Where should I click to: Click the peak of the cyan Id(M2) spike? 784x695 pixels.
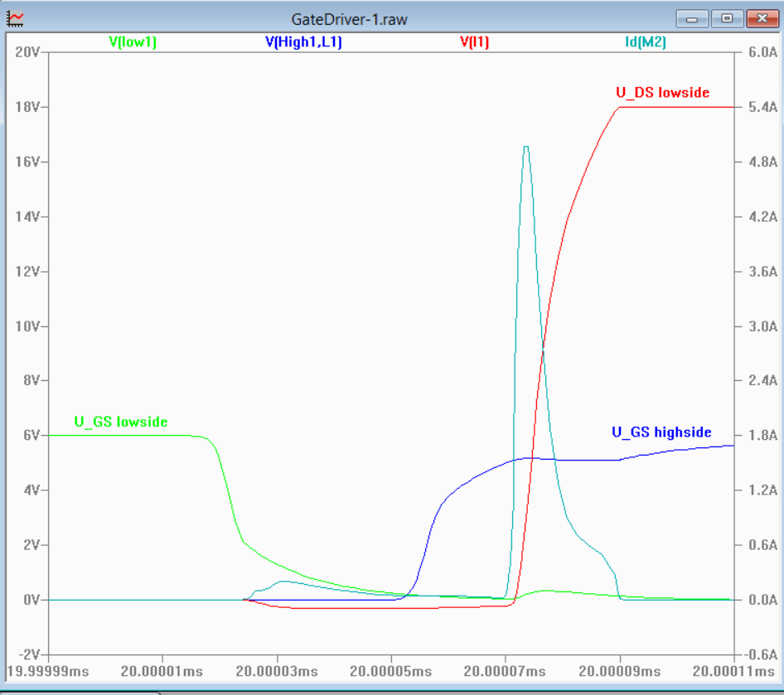[526, 147]
